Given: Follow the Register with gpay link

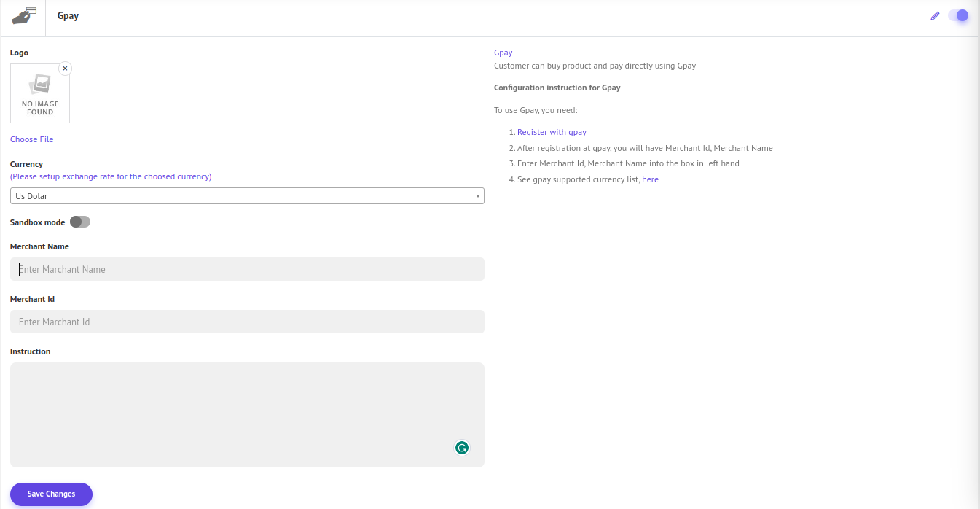Looking at the screenshot, I should tap(552, 132).
